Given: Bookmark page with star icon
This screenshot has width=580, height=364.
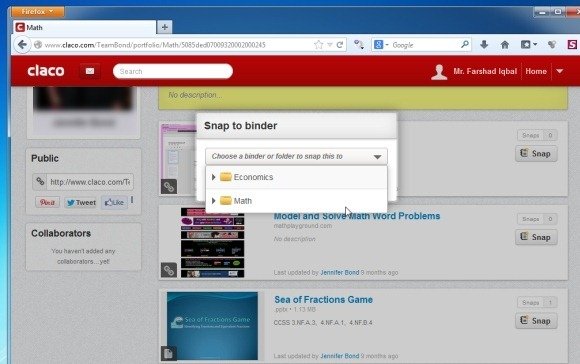Looking at the screenshot, I should [318, 45].
